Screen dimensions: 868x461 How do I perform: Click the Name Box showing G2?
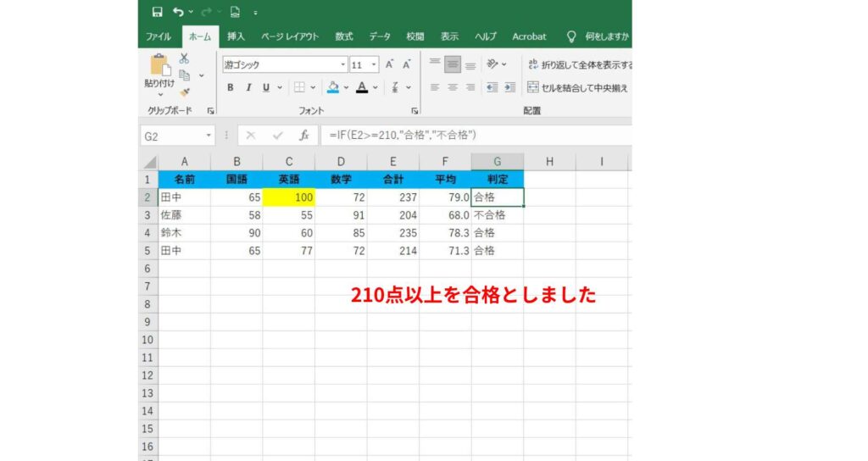173,136
